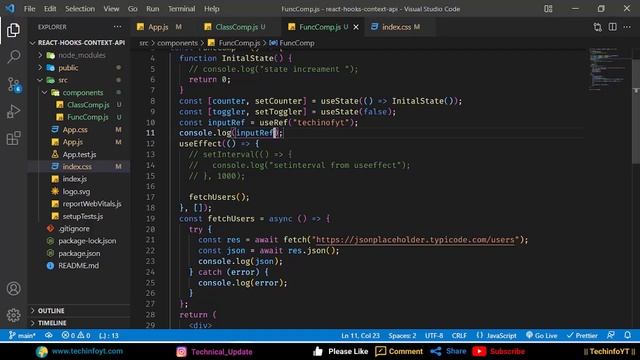This screenshot has width=640, height=360.
Task: Expand the node_modules folder
Action: pos(78,55)
